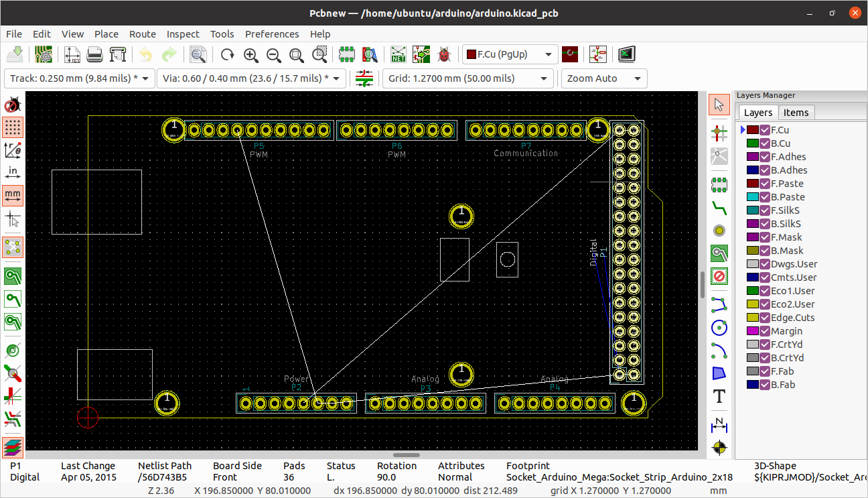Click the Zoom In magnifier icon
Image resolution: width=868 pixels, height=498 pixels.
(x=250, y=54)
